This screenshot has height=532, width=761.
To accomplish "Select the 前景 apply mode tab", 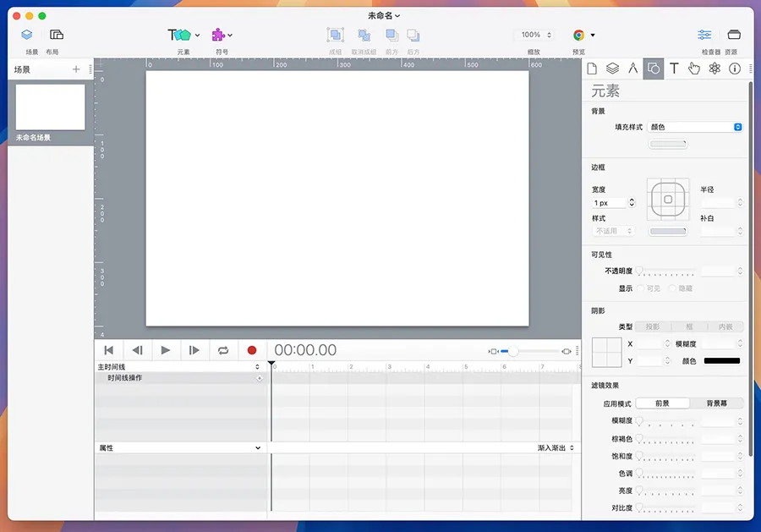I will (x=662, y=403).
